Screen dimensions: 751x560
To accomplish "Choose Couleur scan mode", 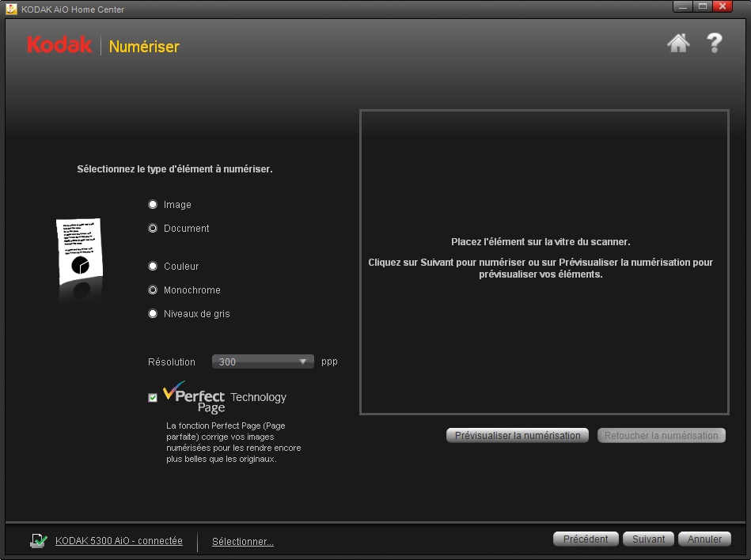I will click(x=153, y=267).
